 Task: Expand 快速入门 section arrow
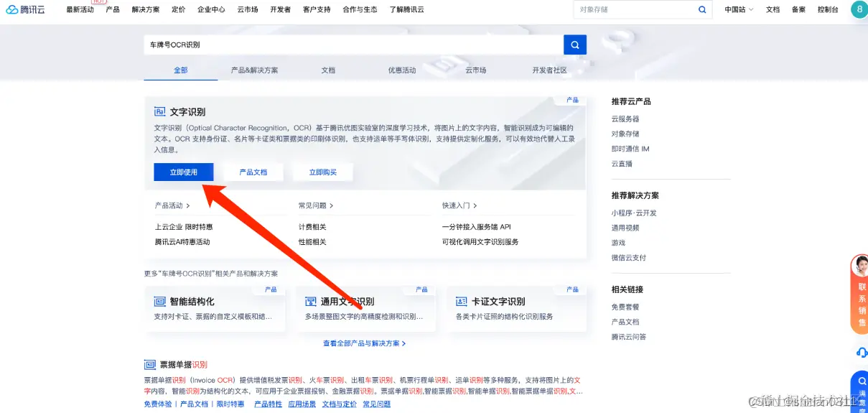(475, 206)
